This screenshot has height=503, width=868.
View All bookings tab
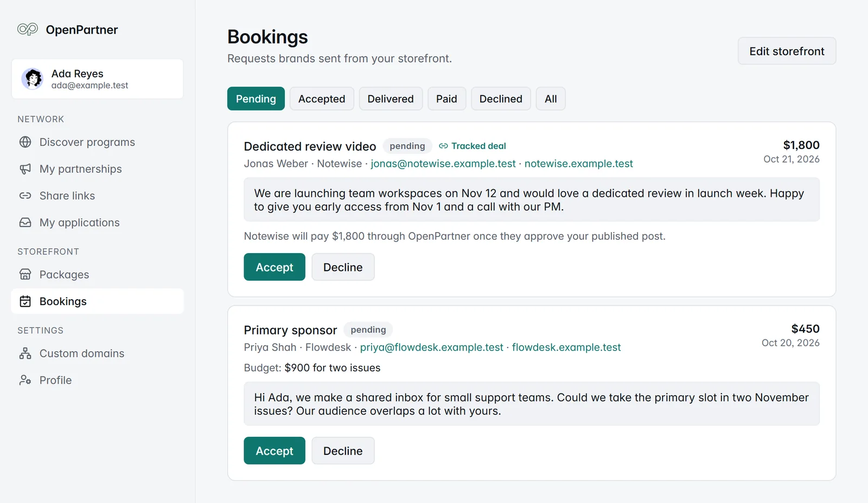click(551, 99)
